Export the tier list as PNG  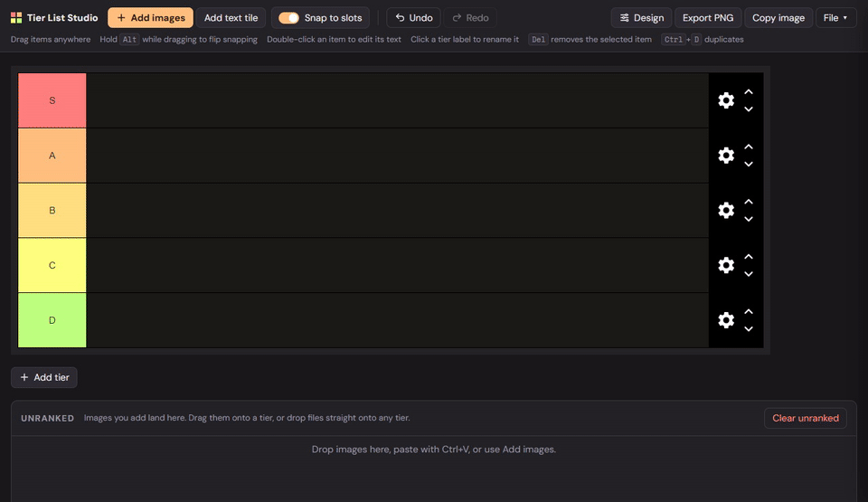pos(708,18)
